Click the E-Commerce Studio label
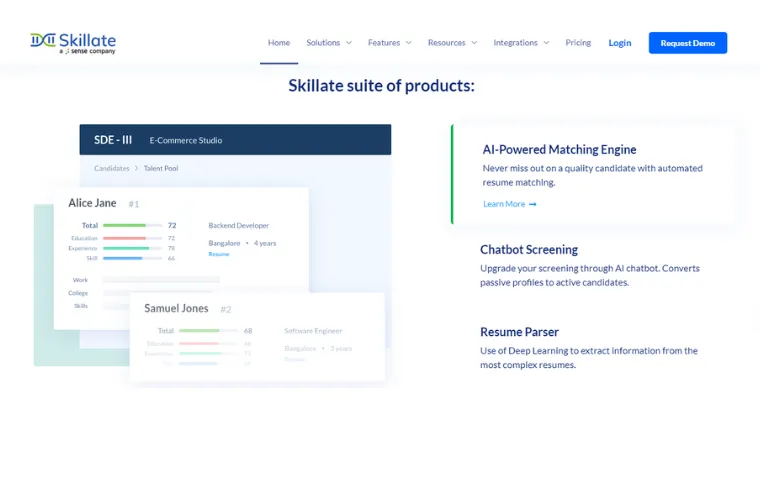Screen dimensions: 760x495 point(186,141)
